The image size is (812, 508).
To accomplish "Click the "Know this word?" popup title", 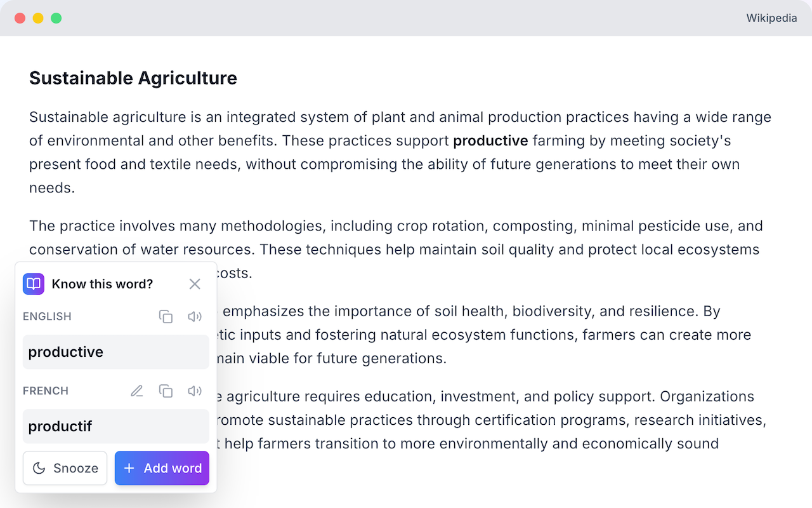I will point(103,284).
